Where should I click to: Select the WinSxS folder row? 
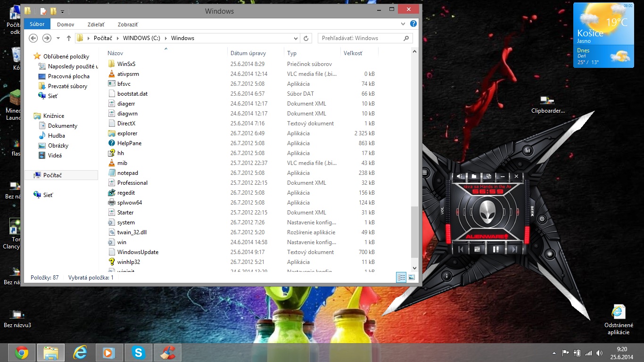pyautogui.click(x=241, y=64)
